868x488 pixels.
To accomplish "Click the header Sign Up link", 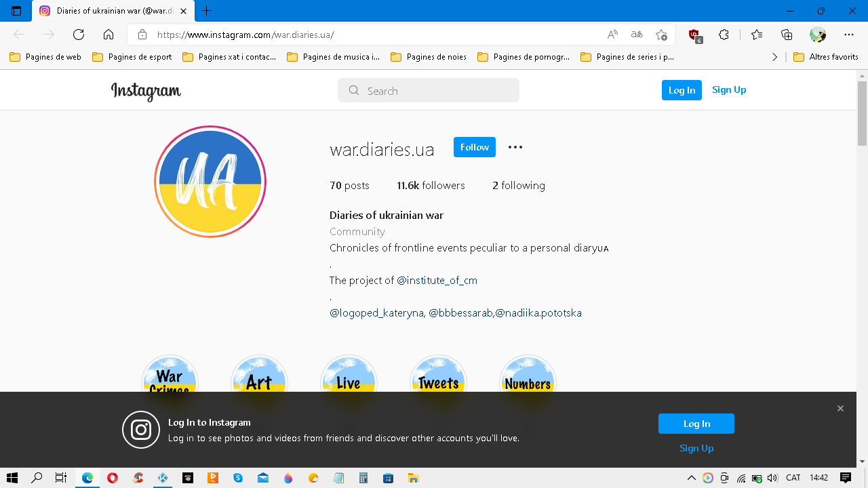I will (729, 89).
